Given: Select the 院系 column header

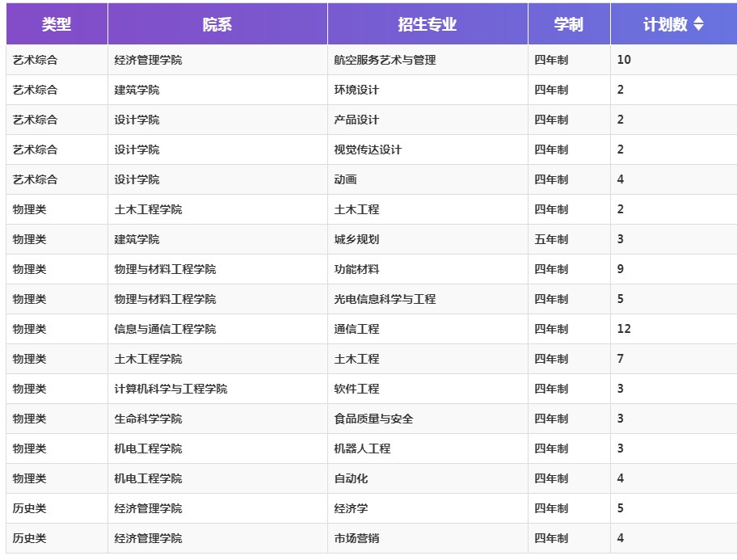Looking at the screenshot, I should pos(217,24).
